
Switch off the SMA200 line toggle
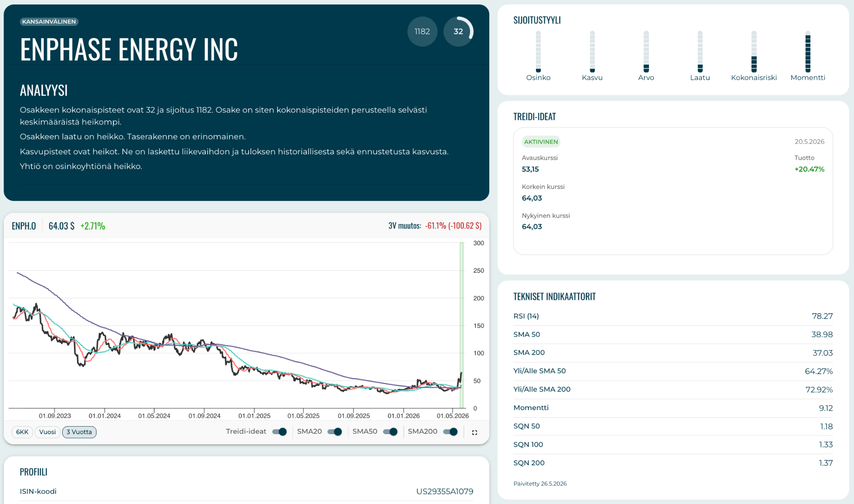coord(451,431)
